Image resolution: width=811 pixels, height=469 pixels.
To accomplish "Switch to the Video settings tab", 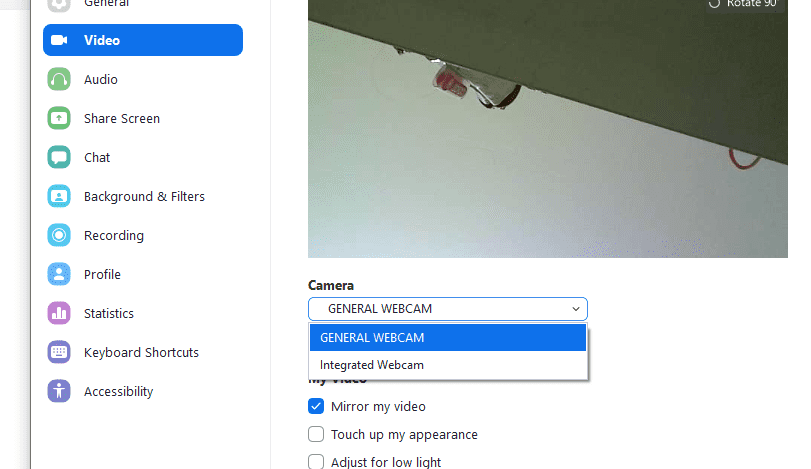I will click(x=143, y=40).
